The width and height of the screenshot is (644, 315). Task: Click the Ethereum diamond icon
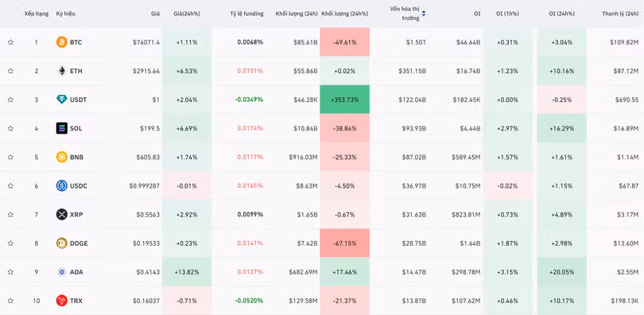[61, 71]
